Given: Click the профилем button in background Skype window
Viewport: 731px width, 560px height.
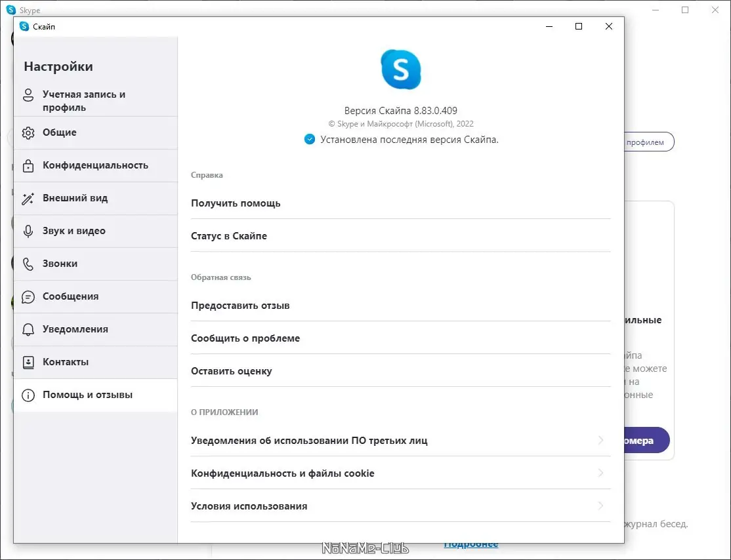Looking at the screenshot, I should tap(649, 142).
